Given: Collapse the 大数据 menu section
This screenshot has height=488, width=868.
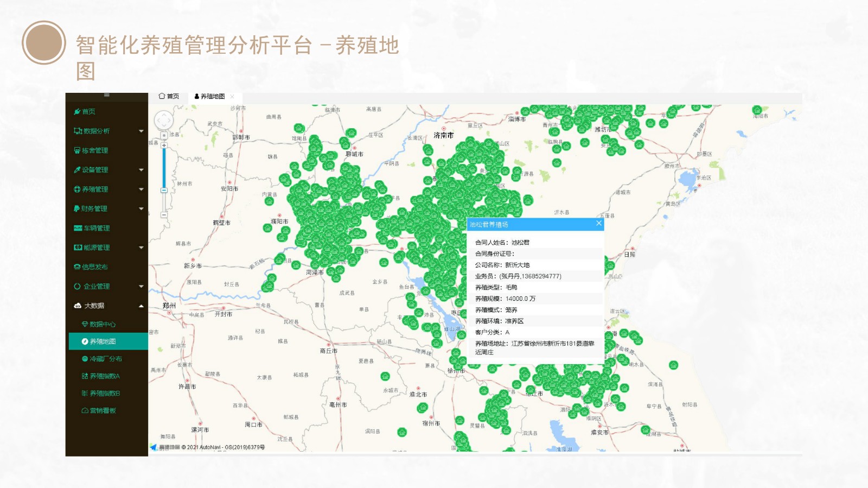Looking at the screenshot, I should click(141, 306).
